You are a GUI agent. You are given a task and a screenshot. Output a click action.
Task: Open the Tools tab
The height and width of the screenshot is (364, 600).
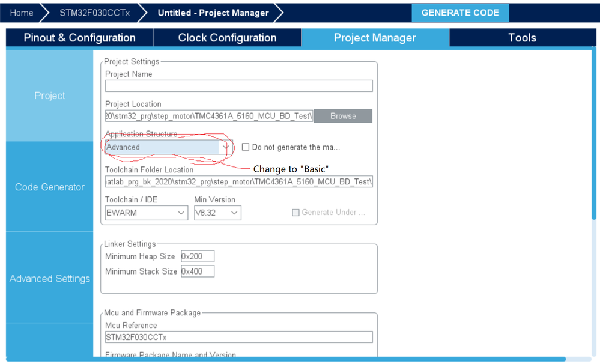click(x=522, y=38)
